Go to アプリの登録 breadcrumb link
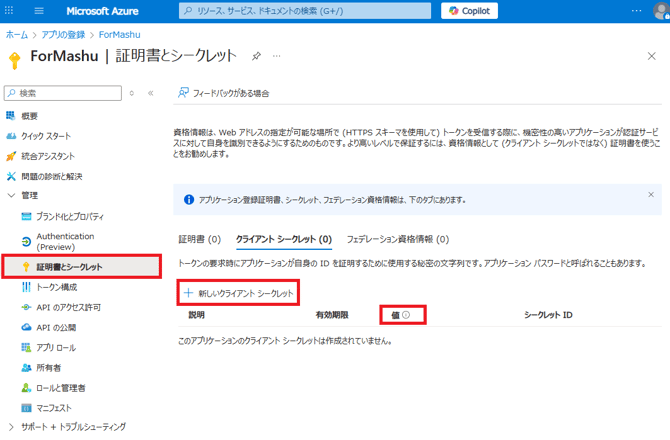 coord(63,34)
